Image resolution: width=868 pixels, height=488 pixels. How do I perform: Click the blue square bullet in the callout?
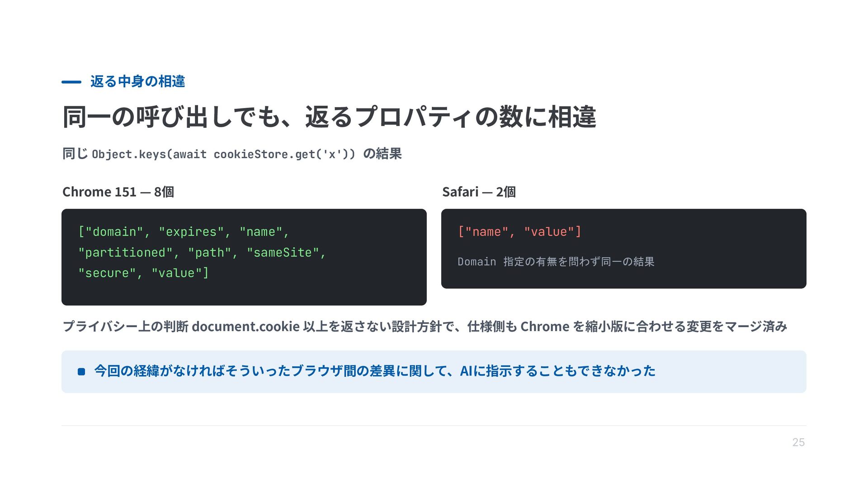pos(81,371)
